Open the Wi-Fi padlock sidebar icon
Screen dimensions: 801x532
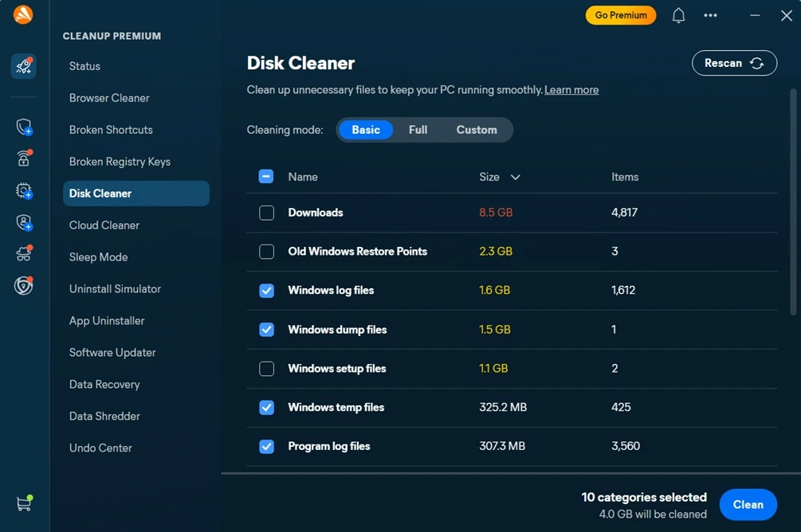(23, 158)
